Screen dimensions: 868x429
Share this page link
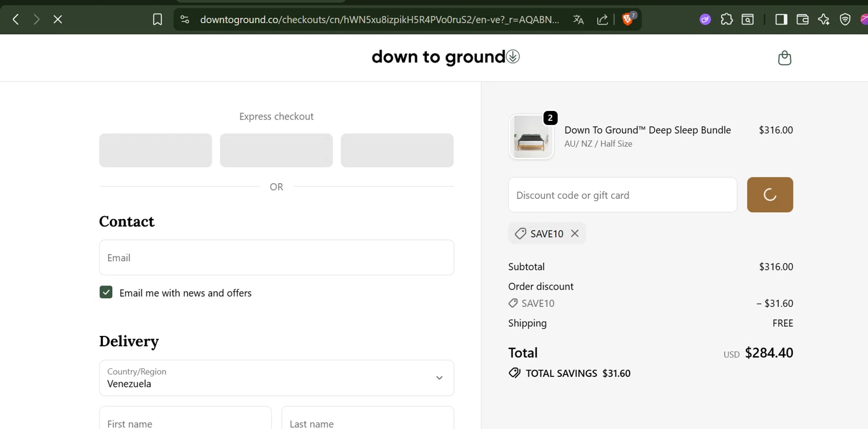click(x=602, y=20)
